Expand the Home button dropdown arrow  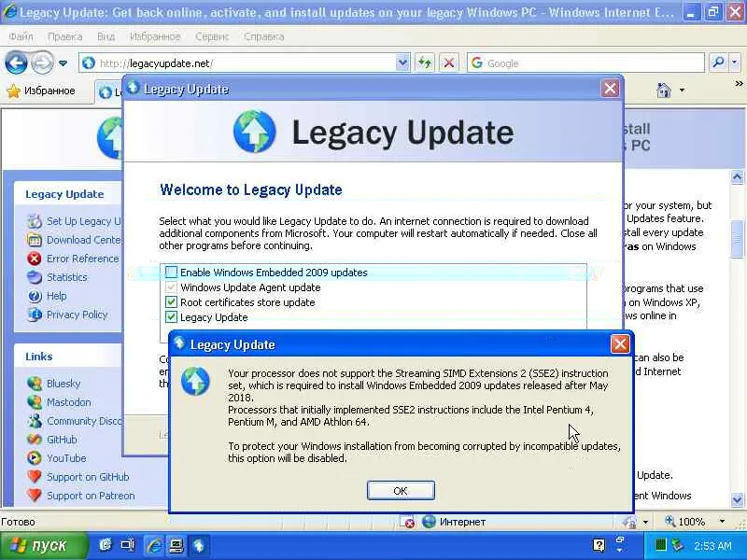click(683, 90)
